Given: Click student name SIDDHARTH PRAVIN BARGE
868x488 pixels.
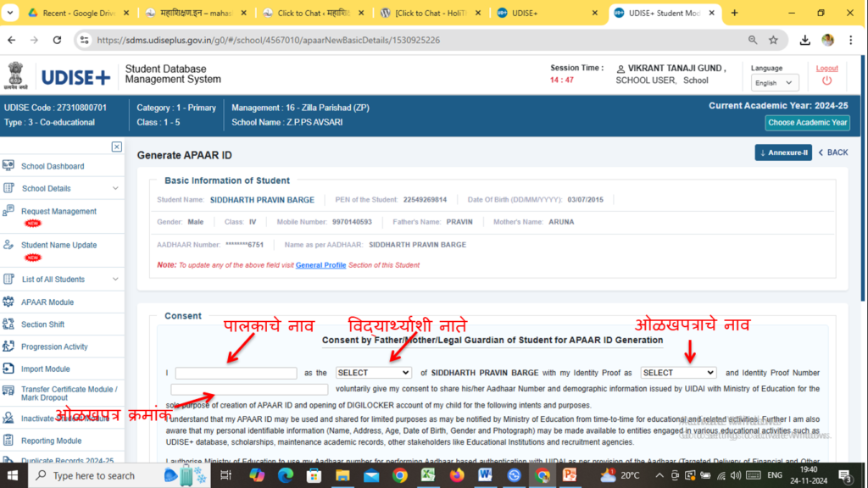Looking at the screenshot, I should tap(262, 200).
